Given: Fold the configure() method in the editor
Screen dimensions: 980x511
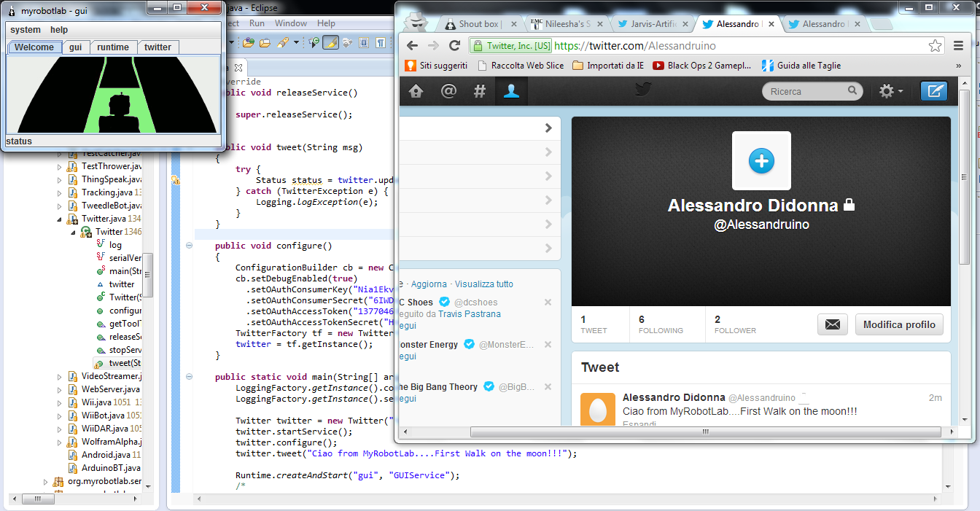Looking at the screenshot, I should click(x=189, y=246).
